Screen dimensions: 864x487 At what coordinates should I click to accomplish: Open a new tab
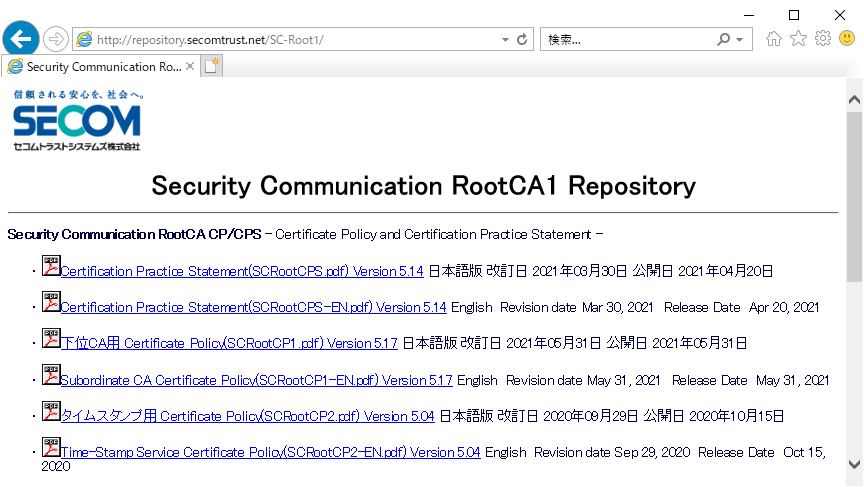[x=212, y=66]
